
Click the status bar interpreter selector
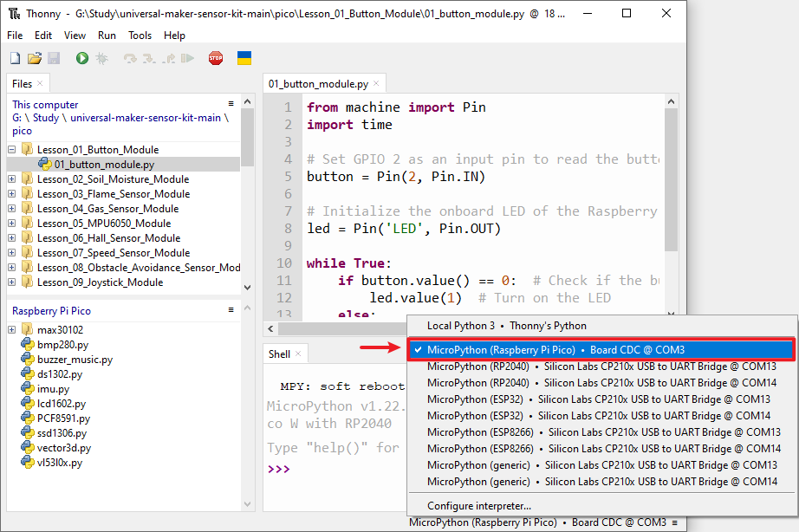pos(543,522)
